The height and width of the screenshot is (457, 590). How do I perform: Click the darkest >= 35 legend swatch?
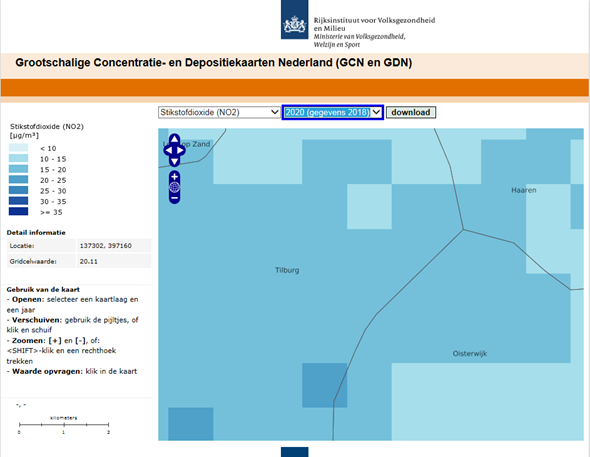pos(18,211)
